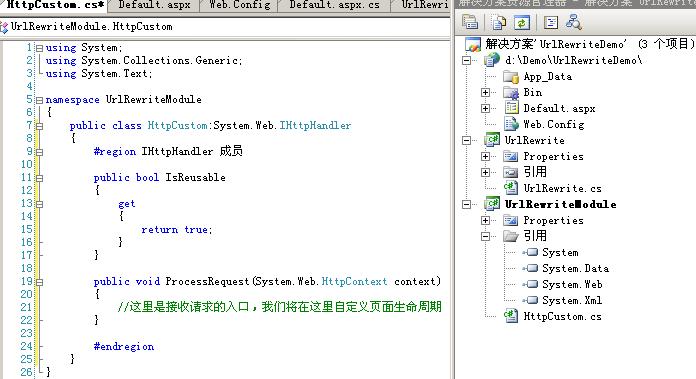Collapse the UrlRewrite project node
696x379 pixels.
467,140
